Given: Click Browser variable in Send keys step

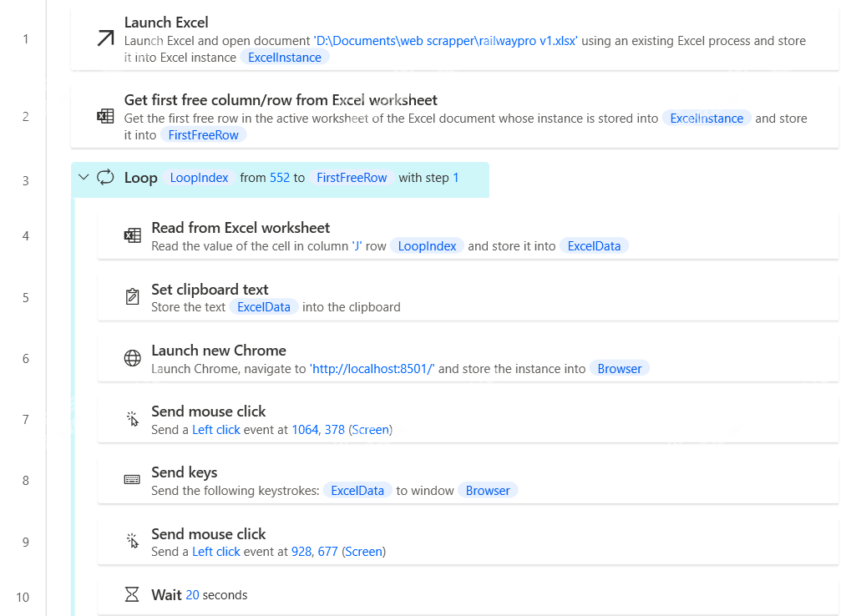Looking at the screenshot, I should [488, 491].
